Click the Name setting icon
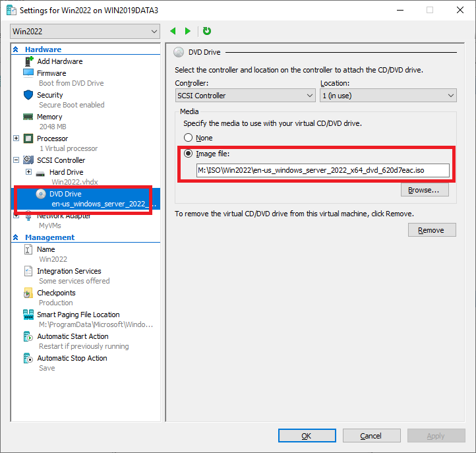The width and height of the screenshot is (476, 453). 28,249
